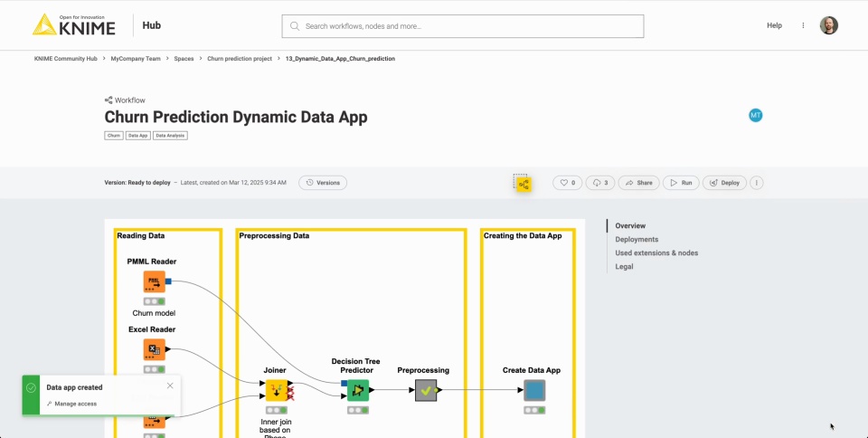Click the workflow title heading
The image size is (868, 438).
(236, 118)
